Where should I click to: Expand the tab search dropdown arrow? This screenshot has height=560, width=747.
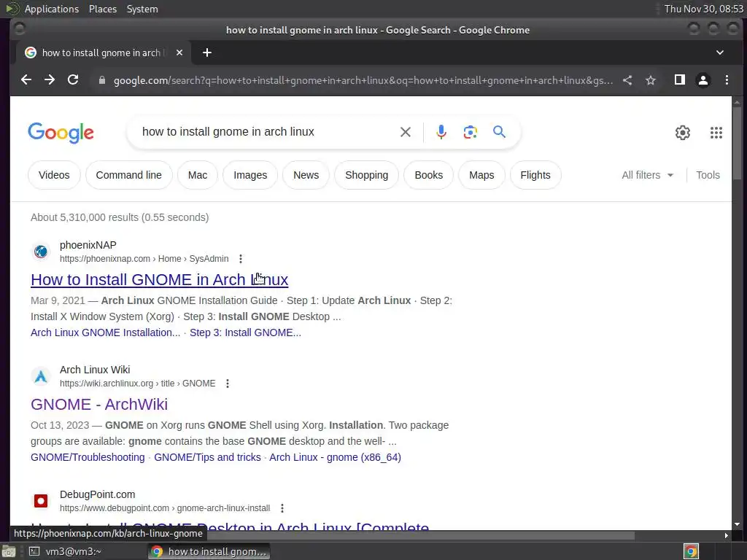tap(720, 52)
